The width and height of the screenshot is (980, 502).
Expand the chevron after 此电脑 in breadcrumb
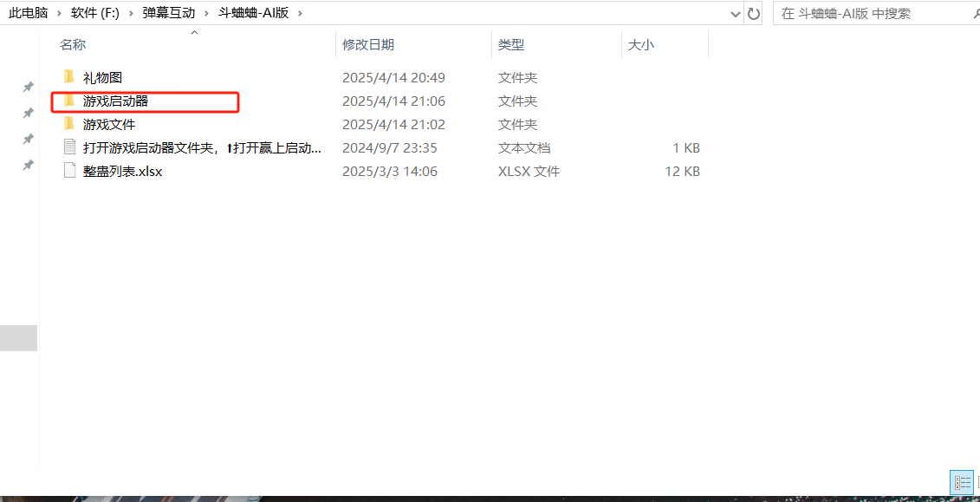[60, 14]
